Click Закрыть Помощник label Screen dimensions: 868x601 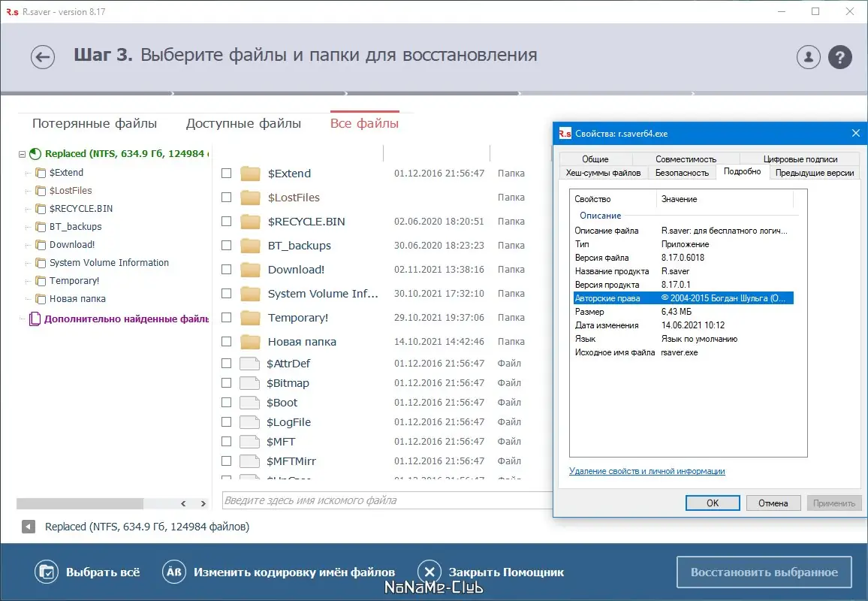(x=507, y=572)
